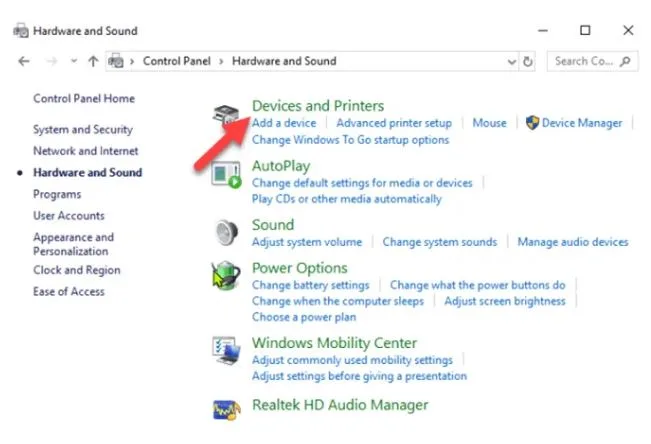Image resolution: width=651 pixels, height=444 pixels.
Task: Click Adjust settings before giving a presentation
Action: [x=359, y=376]
